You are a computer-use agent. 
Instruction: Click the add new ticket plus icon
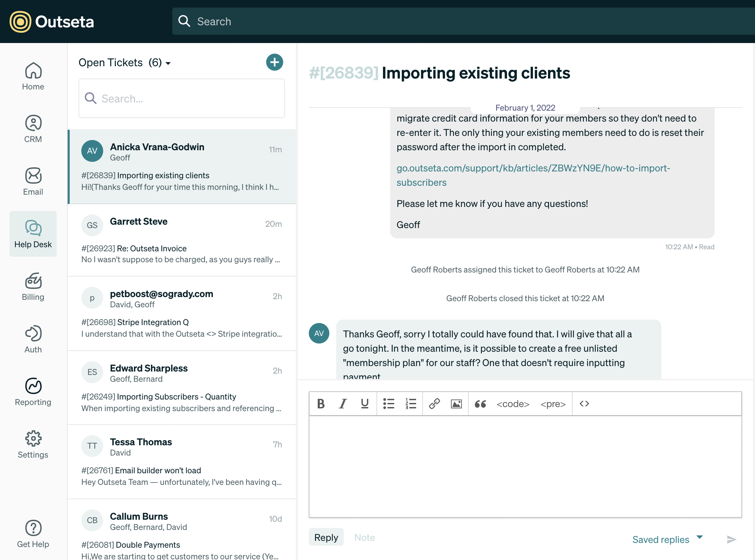click(x=274, y=62)
